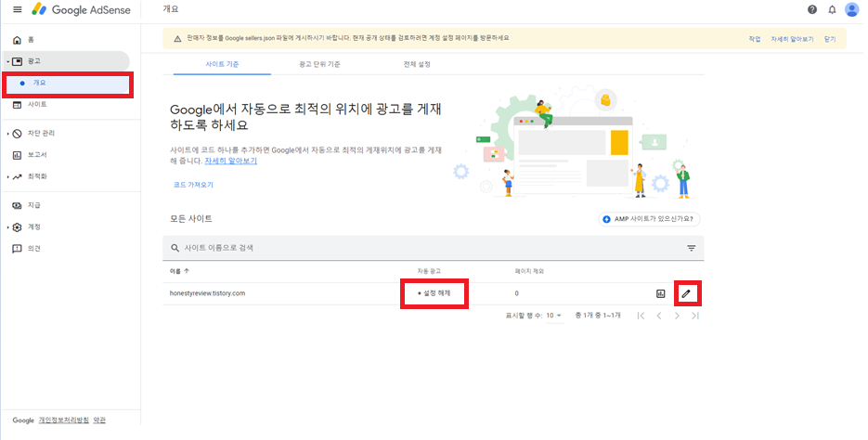The width and height of the screenshot is (868, 440).
Task: Click the AMP 사이트가 있으신가요? button
Action: [649, 219]
